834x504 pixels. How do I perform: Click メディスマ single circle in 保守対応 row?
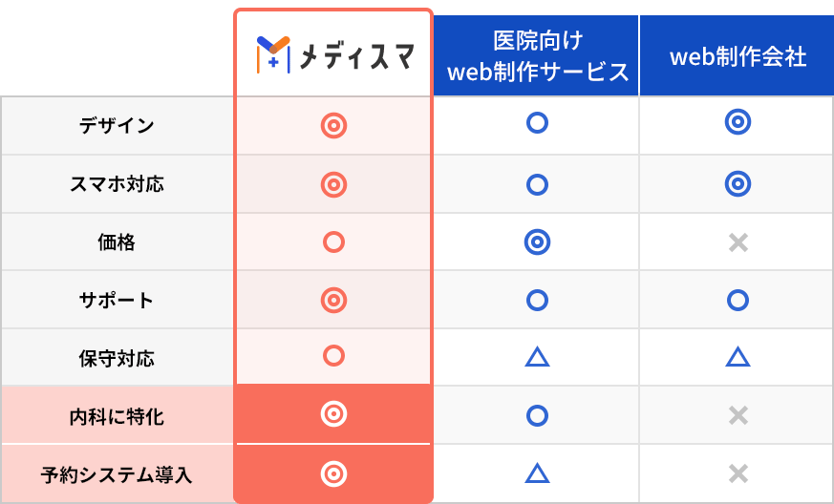coord(333,356)
